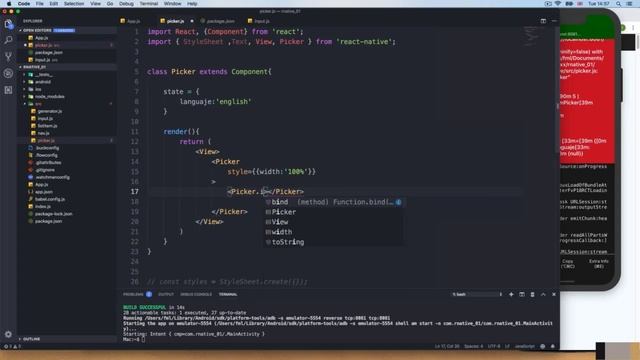This screenshot has height=360, width=640.
Task: Close the terminal panel with X
Action: click(x=554, y=294)
